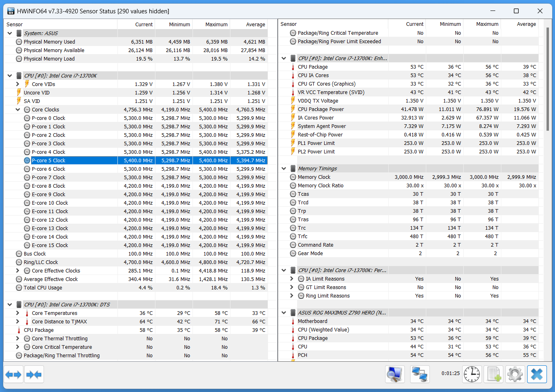This screenshot has height=392, width=555.
Task: Click the expand layout arrows button
Action: click(13, 375)
